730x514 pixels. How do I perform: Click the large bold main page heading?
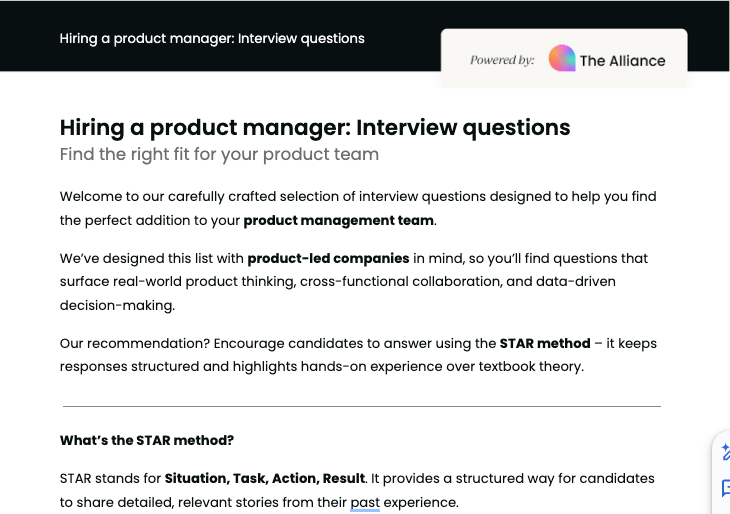[x=315, y=128]
